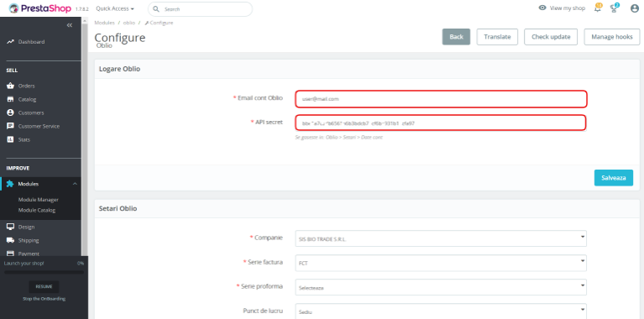Open the Serie proforma dropdown
This screenshot has width=644, height=319.
pyautogui.click(x=441, y=287)
